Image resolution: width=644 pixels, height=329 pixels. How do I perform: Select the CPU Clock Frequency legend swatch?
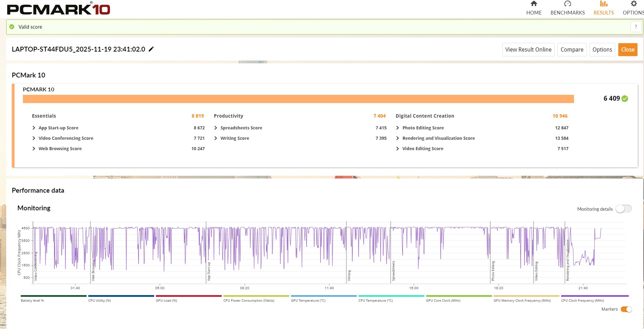tap(594, 296)
